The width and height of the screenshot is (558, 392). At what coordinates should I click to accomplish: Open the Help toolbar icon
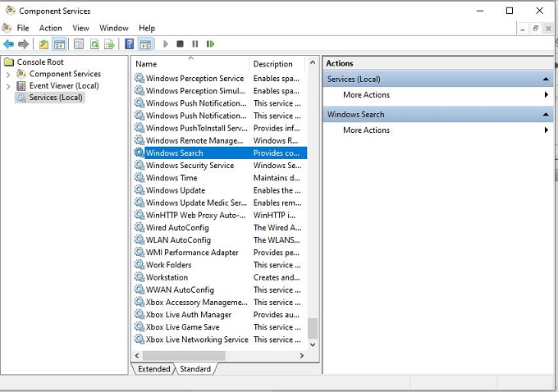[130, 44]
